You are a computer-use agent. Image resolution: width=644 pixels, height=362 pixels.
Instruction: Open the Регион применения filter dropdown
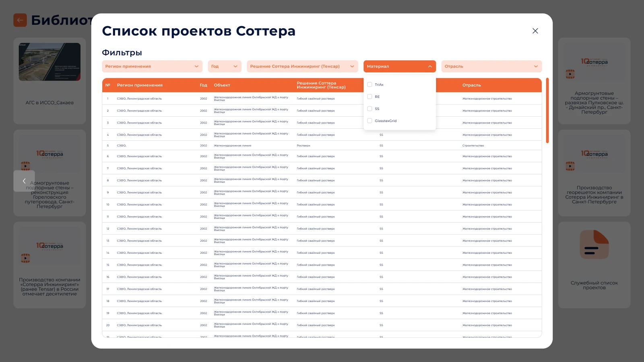point(152,66)
